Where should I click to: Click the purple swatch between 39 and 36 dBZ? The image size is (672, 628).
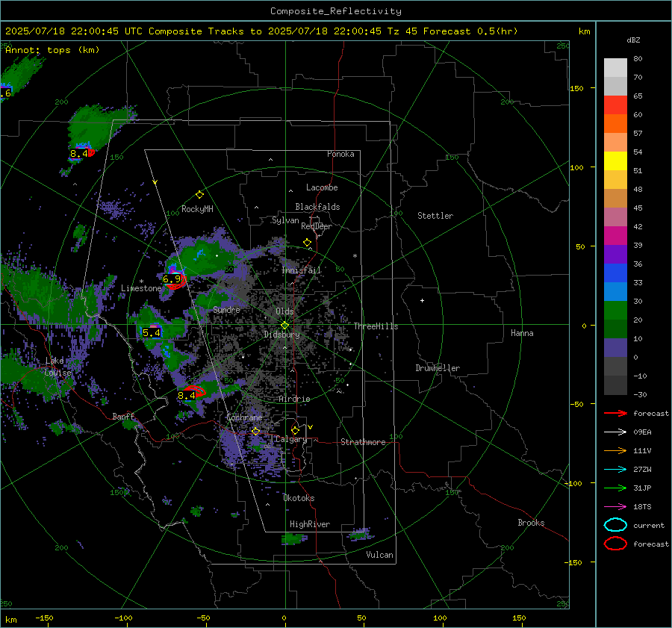pos(615,254)
